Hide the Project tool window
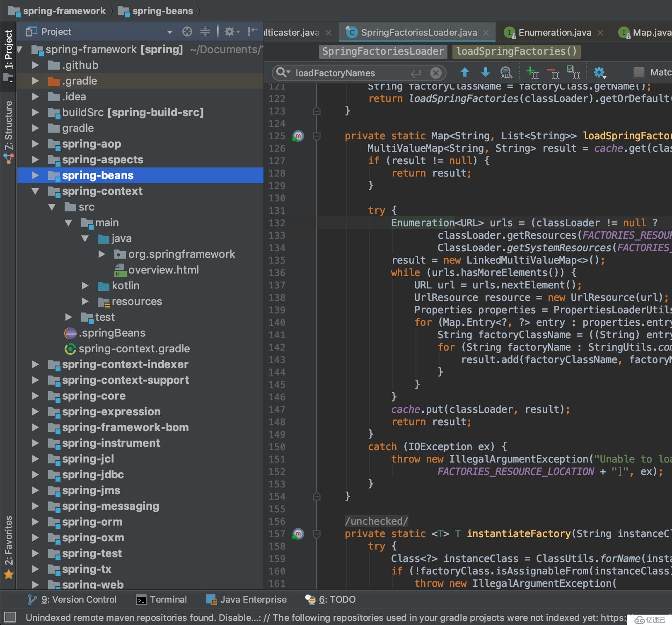The width and height of the screenshot is (672, 625). coord(252,31)
